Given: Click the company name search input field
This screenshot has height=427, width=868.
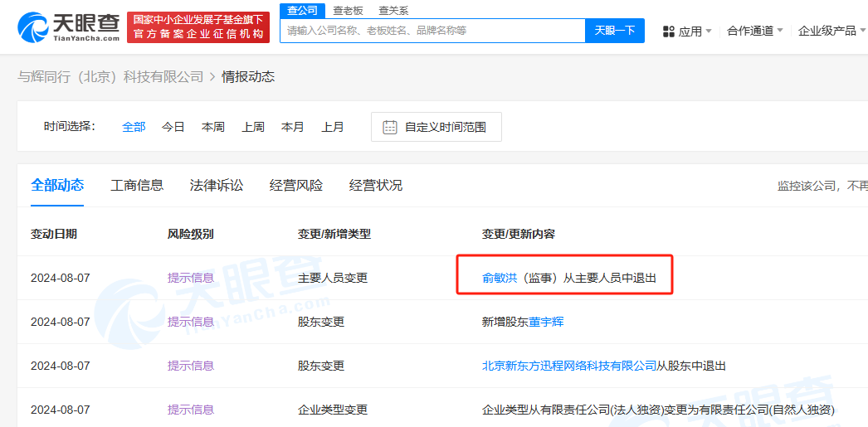Looking at the screenshot, I should tap(432, 31).
